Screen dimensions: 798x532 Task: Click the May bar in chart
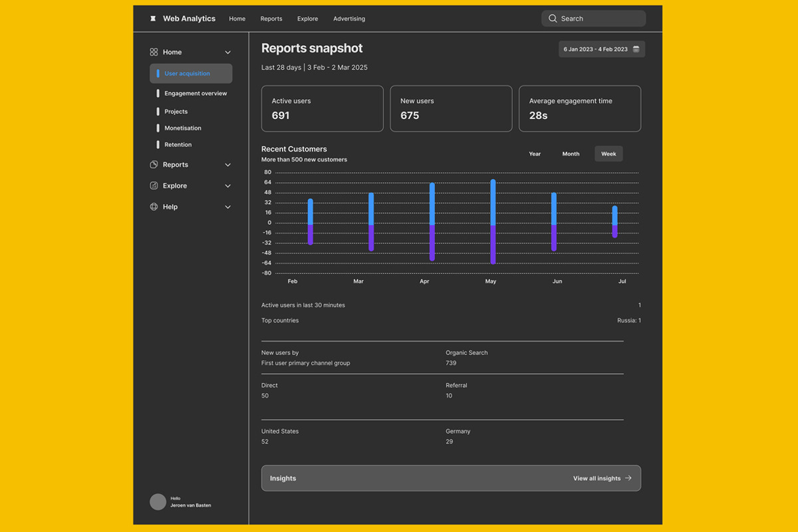click(493, 221)
